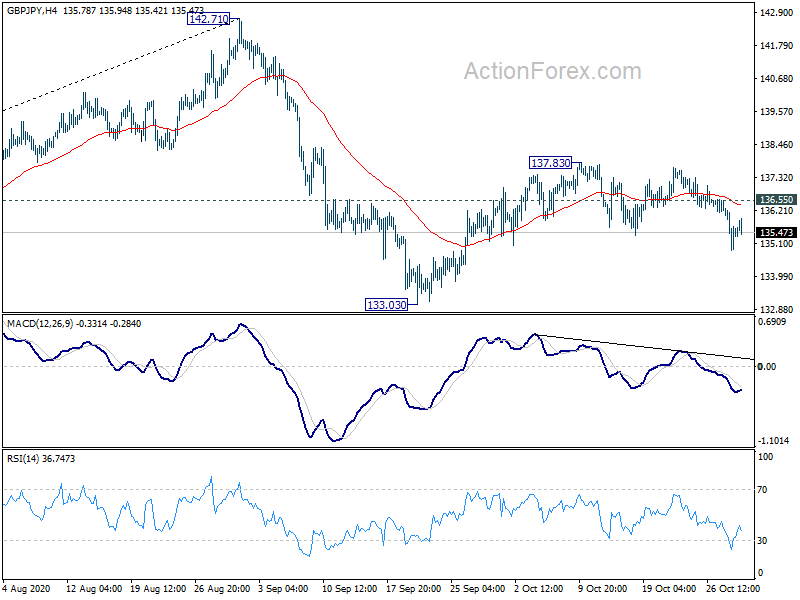Click the 19 Oct 04:00 time label
Image resolution: width=800 pixels, height=600 pixels.
pos(669,588)
